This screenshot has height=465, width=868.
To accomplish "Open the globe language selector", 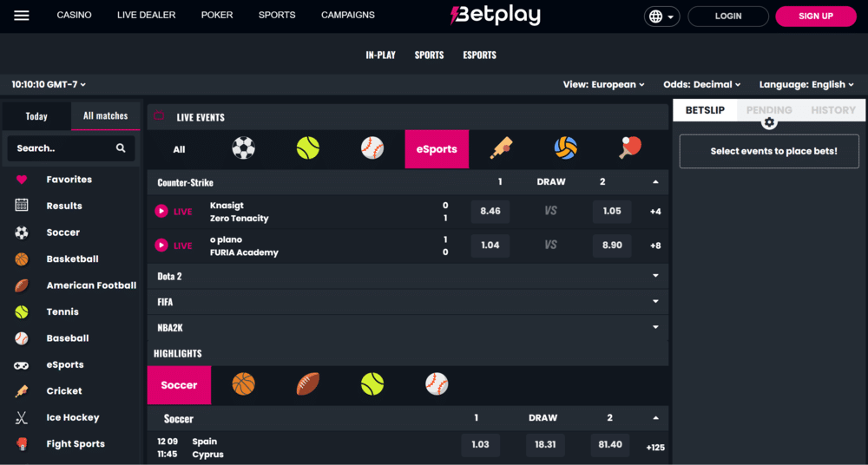I will click(661, 16).
